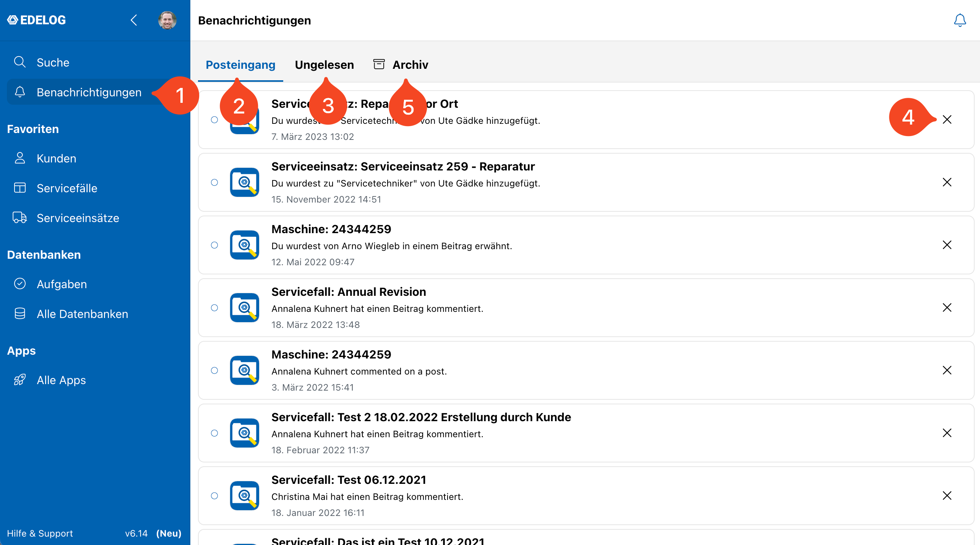980x545 pixels.
Task: Click the bell icon in the header
Action: [x=960, y=20]
